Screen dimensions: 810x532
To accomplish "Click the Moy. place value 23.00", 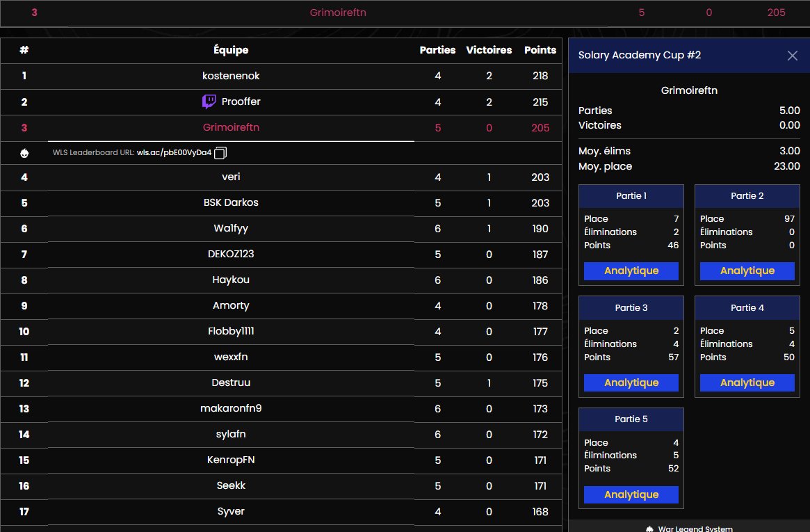I will coord(787,166).
